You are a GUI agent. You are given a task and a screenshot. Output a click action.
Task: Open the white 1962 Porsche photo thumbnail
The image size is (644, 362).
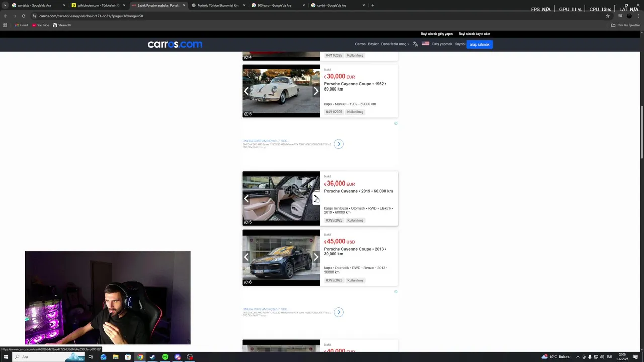click(x=281, y=91)
